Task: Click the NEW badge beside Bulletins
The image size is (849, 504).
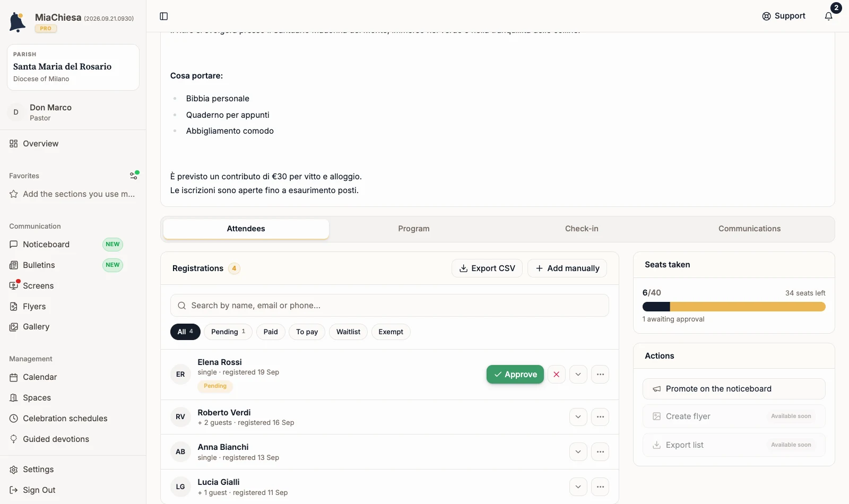Action: pos(112,265)
